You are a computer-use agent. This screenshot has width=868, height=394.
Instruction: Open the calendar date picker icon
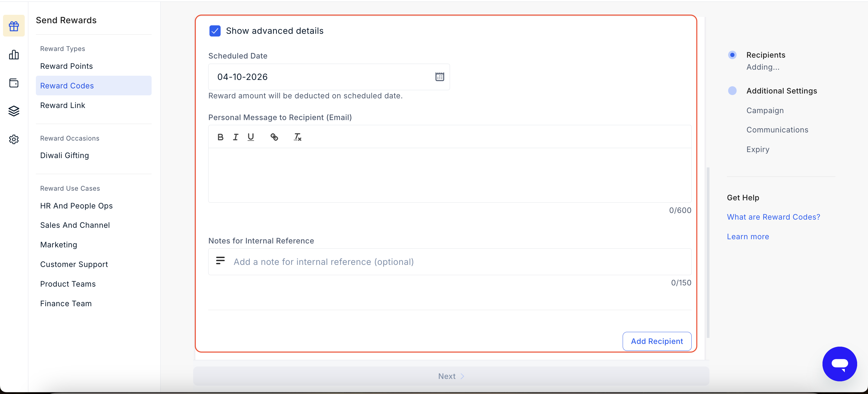click(x=439, y=77)
